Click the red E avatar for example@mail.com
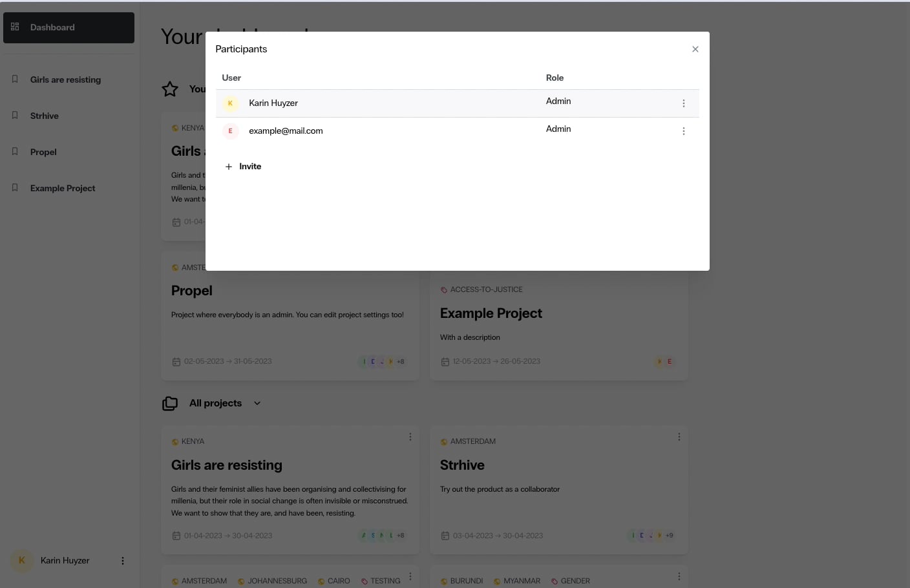 tap(231, 131)
